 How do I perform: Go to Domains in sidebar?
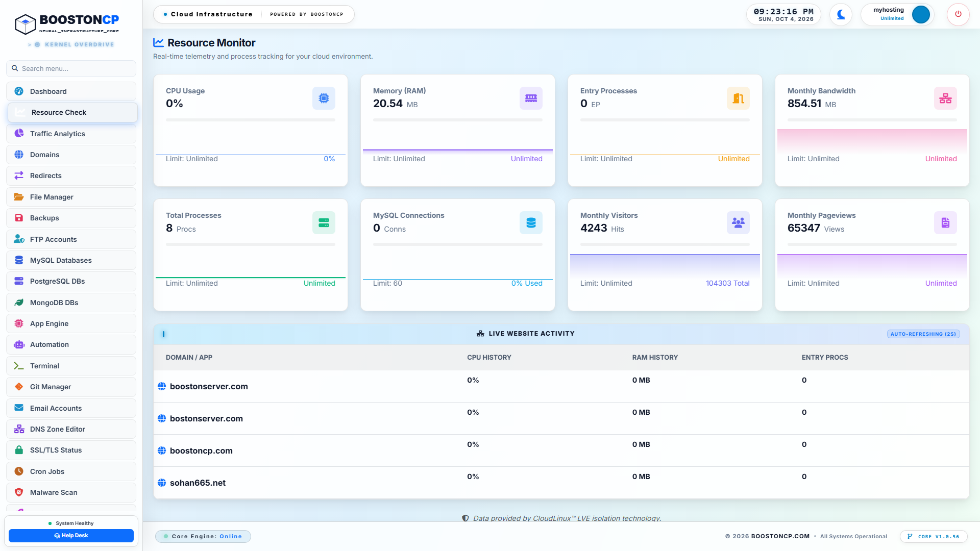tap(71, 155)
